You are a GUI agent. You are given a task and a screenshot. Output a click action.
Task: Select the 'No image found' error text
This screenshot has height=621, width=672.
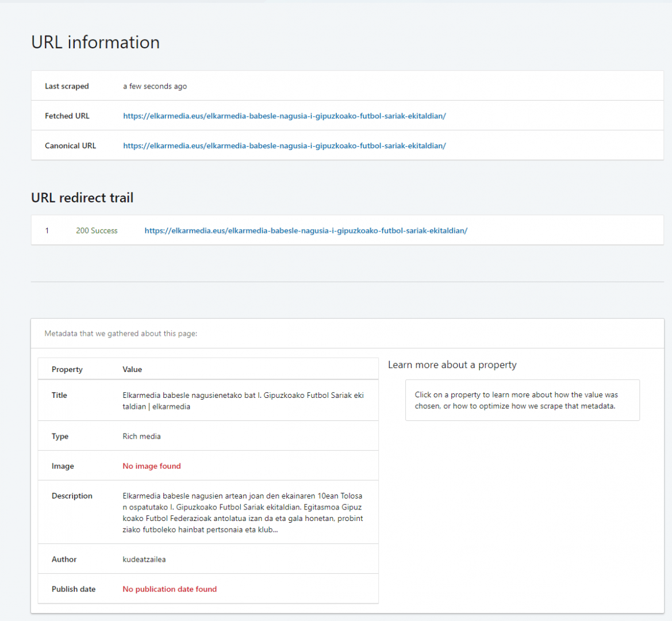pos(152,466)
